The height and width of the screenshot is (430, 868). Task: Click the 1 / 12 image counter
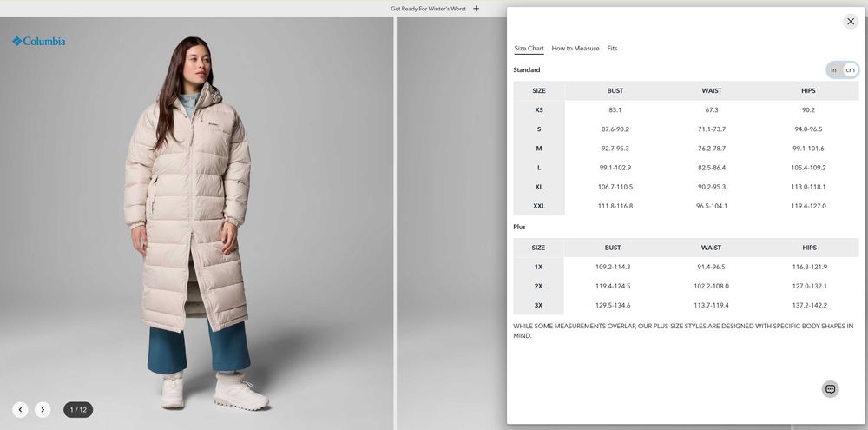pyautogui.click(x=78, y=410)
